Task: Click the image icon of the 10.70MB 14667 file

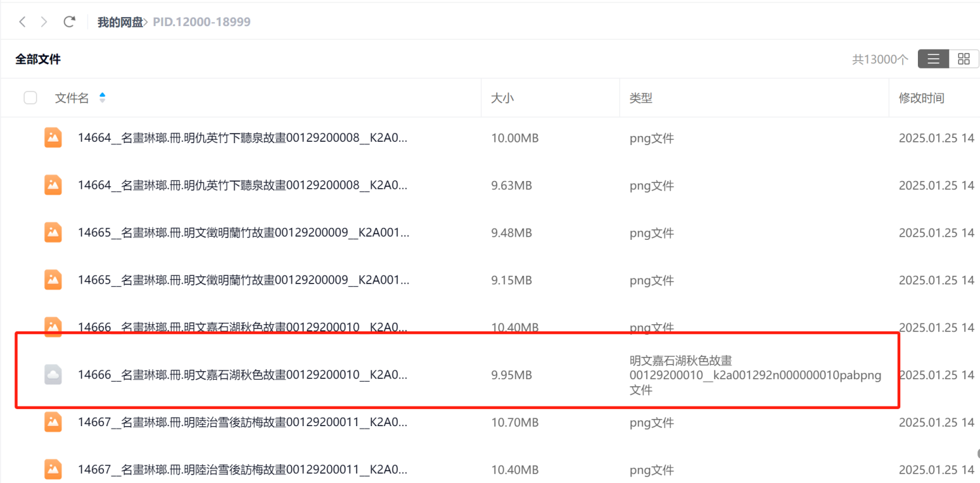Action: (53, 422)
